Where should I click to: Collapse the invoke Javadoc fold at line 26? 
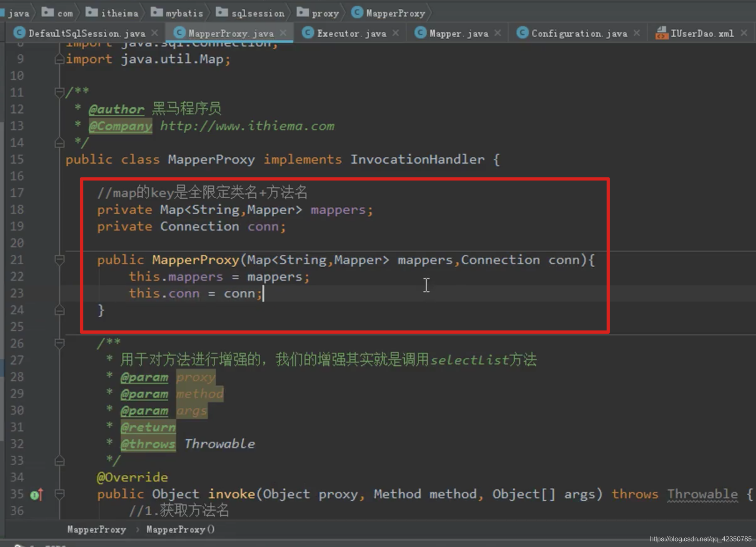pos(59,344)
